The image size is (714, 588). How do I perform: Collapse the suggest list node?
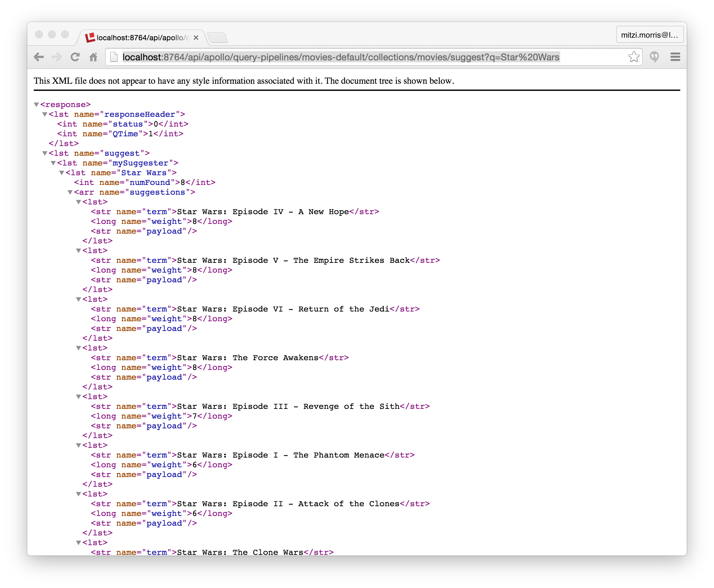pyautogui.click(x=45, y=153)
